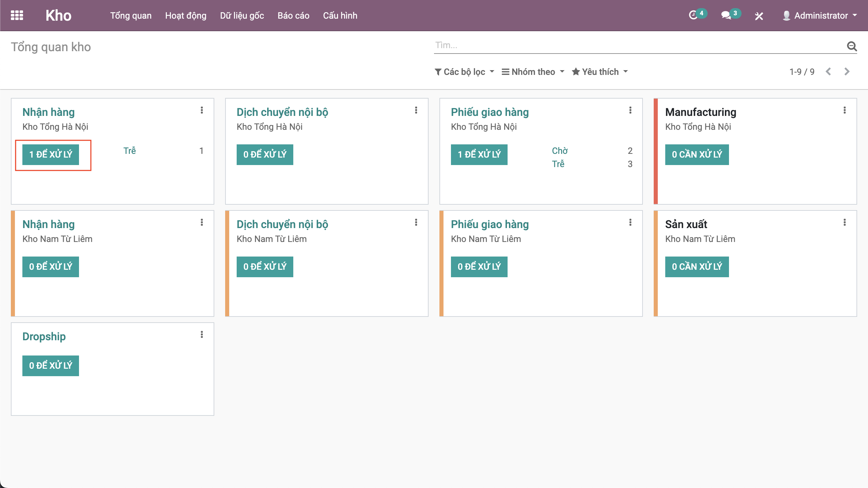Screen dimensions: 868x488
Task: Open the conversations chat icon
Action: pos(726,15)
